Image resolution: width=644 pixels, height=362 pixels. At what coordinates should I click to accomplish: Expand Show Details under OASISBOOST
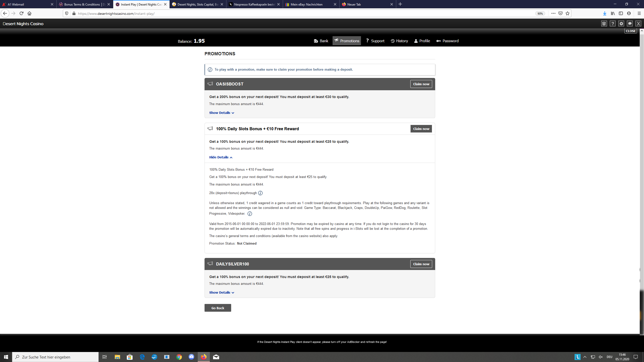222,113
